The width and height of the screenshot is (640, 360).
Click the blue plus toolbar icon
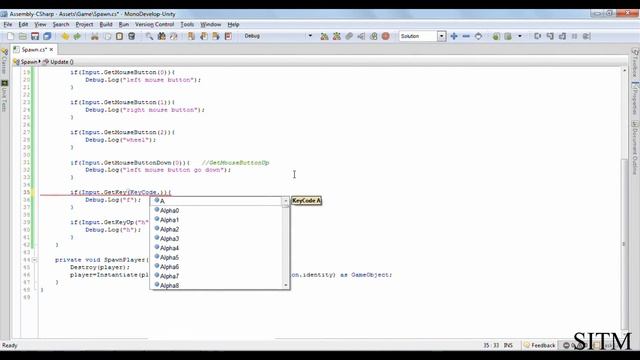click(454, 36)
